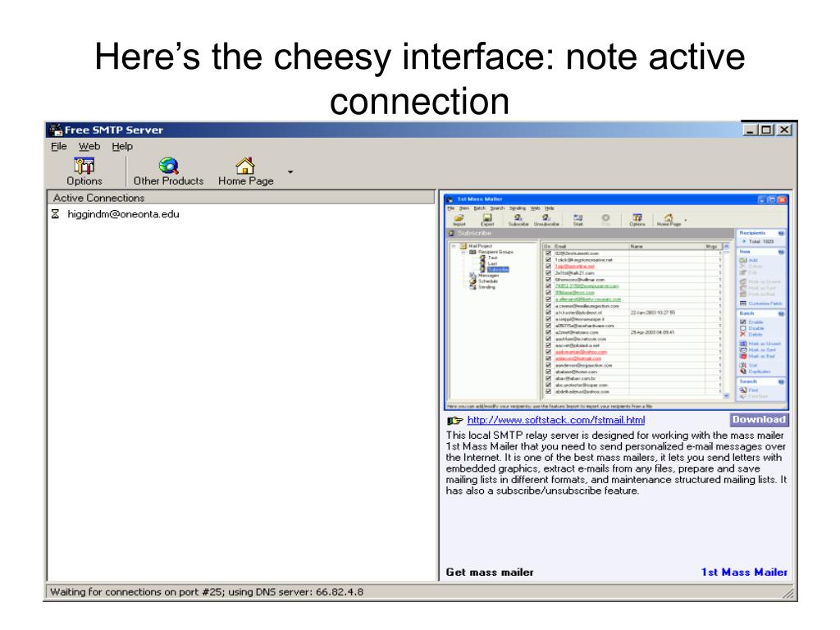Collapse Batch side panel in Mass Mailer preview
Screen dimensions: 840x630
781,313
